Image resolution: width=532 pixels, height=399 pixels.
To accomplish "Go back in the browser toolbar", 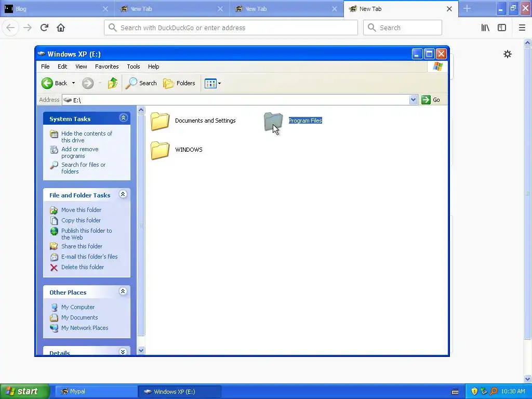I will [x=10, y=28].
